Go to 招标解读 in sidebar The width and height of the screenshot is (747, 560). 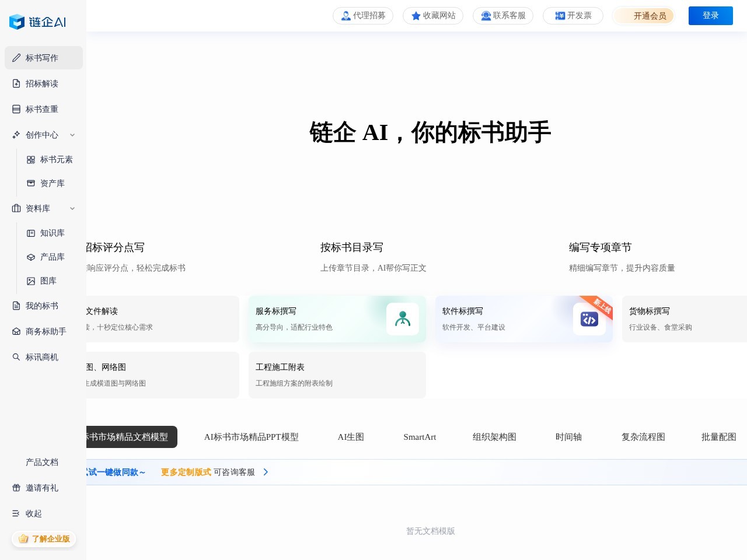(44, 83)
